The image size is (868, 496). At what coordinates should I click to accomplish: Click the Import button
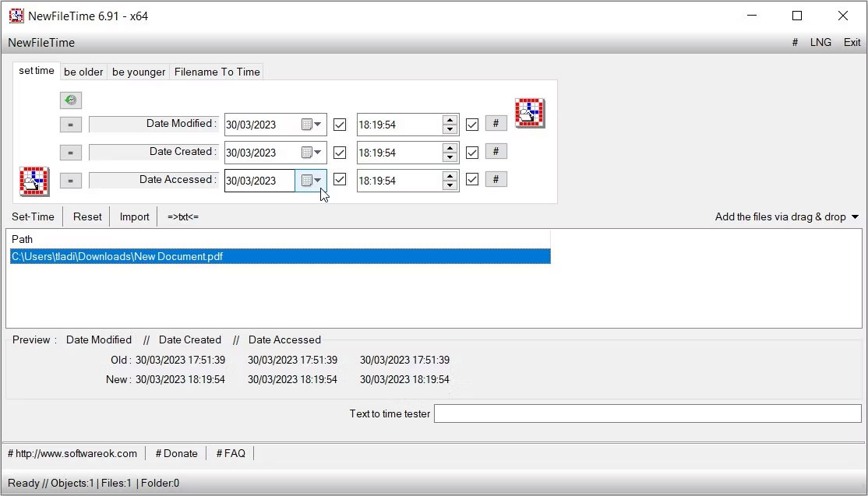tap(135, 216)
